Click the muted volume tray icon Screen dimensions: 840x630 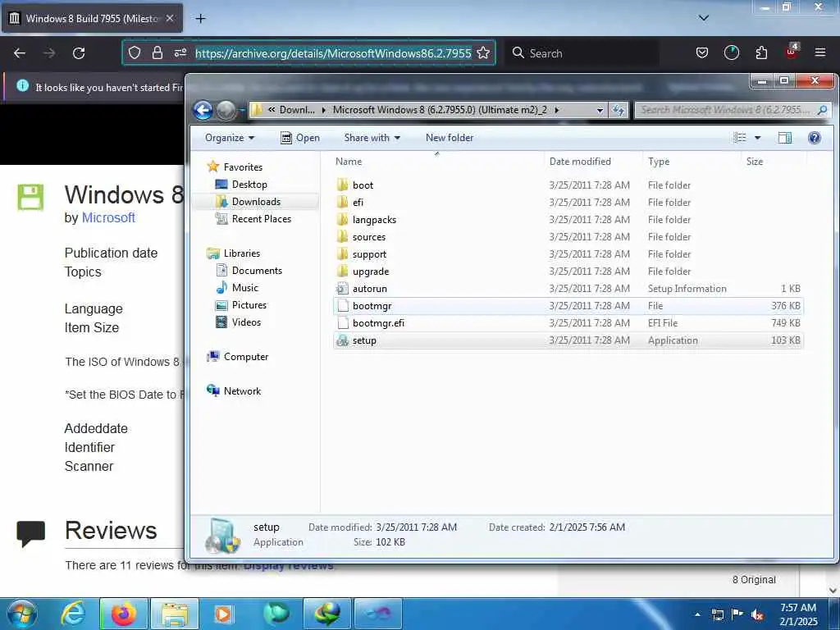757,615
